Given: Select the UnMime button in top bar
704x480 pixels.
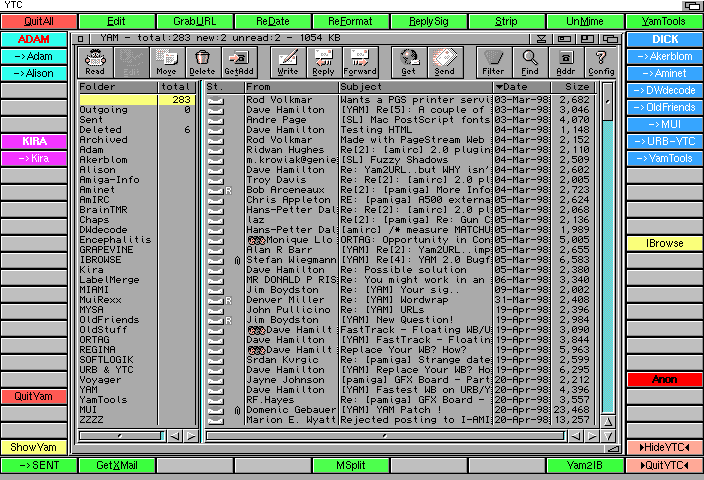Looking at the screenshot, I should pyautogui.click(x=584, y=21).
